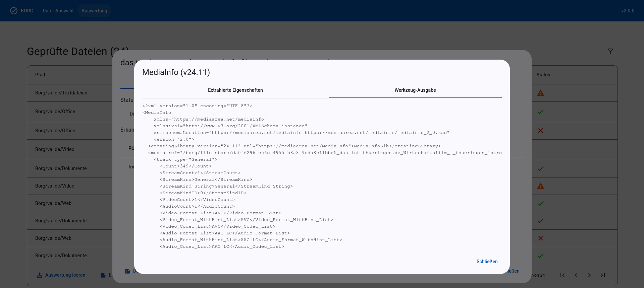Close the MediaInfo dialog with Schließen
The image size is (644, 288).
point(487,262)
